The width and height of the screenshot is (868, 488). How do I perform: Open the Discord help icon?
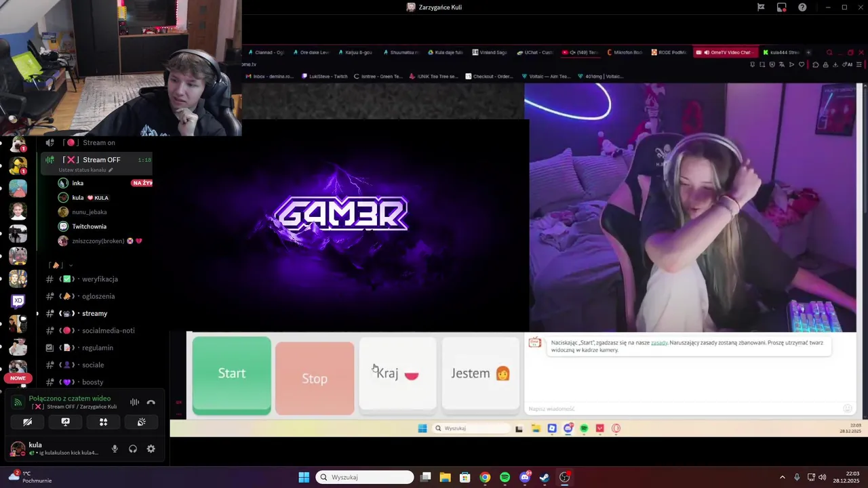click(x=802, y=7)
